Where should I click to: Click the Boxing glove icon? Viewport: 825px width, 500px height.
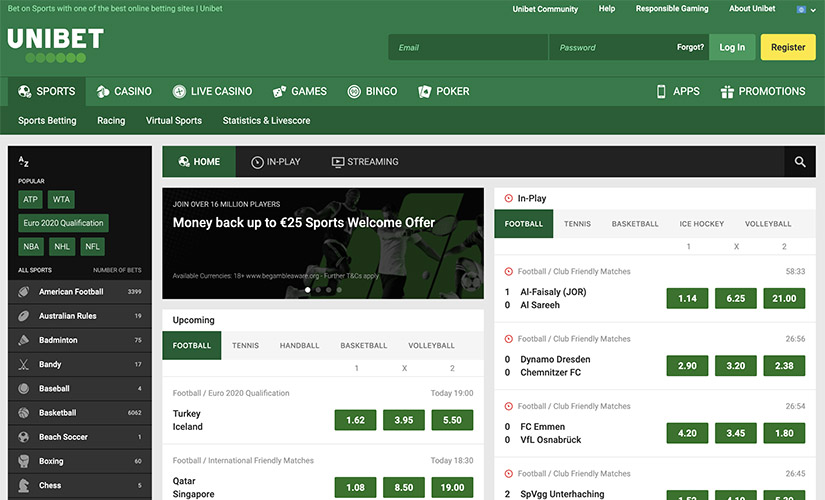click(x=24, y=461)
